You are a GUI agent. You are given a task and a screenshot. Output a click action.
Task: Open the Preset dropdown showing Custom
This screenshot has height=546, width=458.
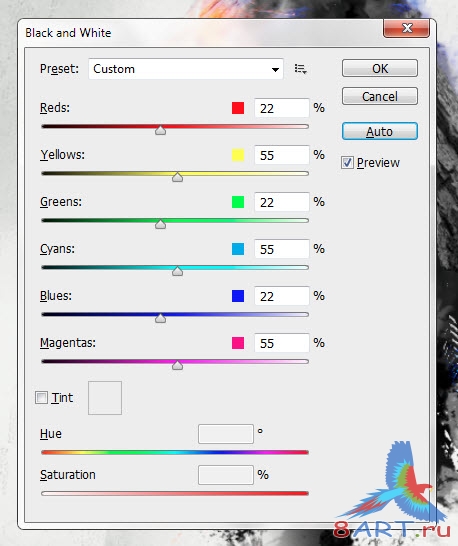[186, 69]
